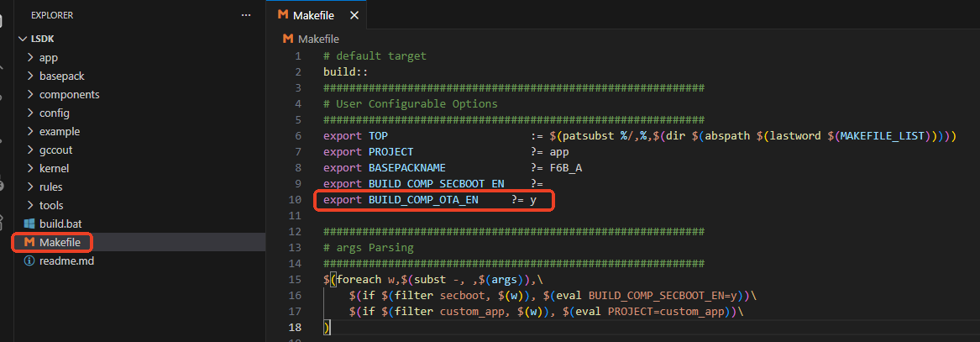Click MAKEFILE_LIST on line 6
The width and height of the screenshot is (980, 342).
click(883, 135)
